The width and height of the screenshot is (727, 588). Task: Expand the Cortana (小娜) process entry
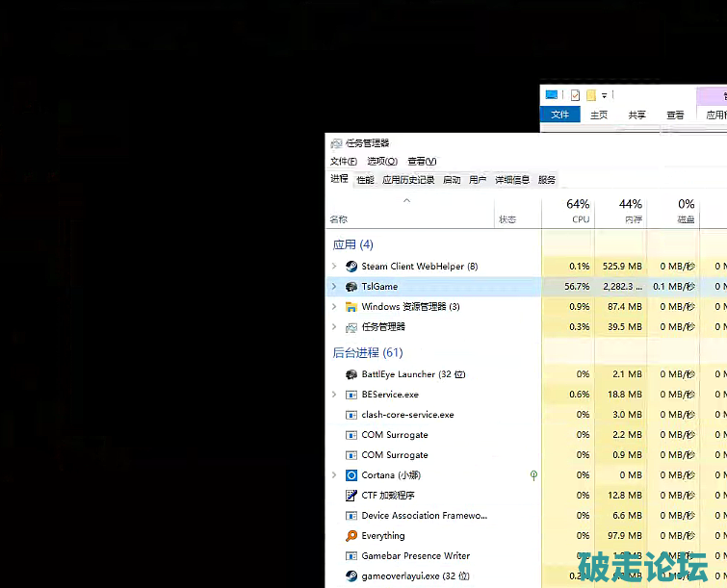[x=334, y=475]
